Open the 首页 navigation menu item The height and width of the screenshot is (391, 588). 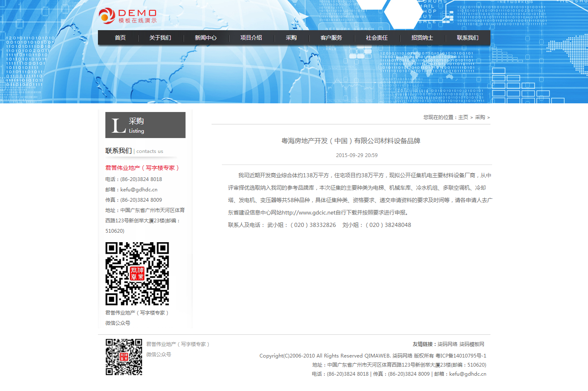coord(120,38)
